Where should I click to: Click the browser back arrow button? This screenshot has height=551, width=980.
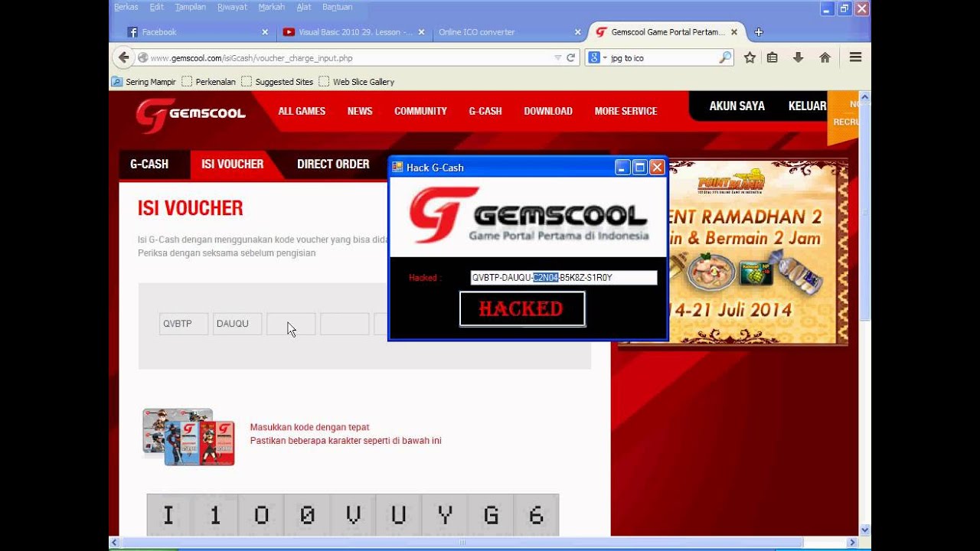pyautogui.click(x=123, y=57)
